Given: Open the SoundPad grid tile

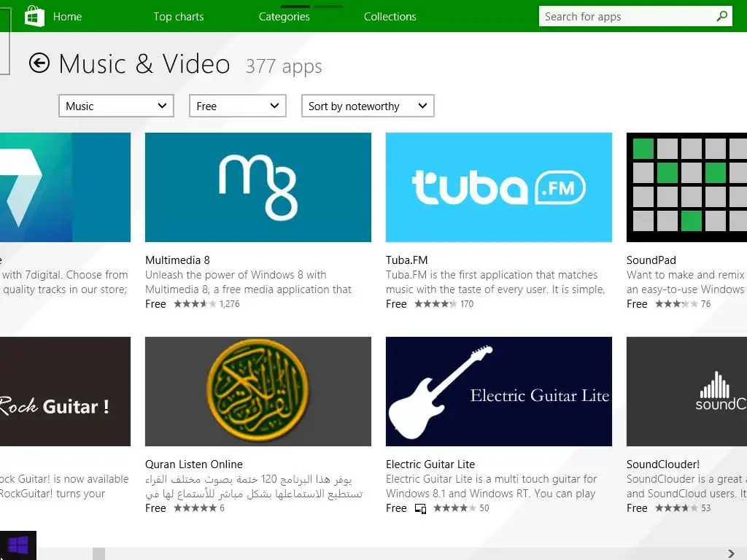Looking at the screenshot, I should click(x=686, y=187).
